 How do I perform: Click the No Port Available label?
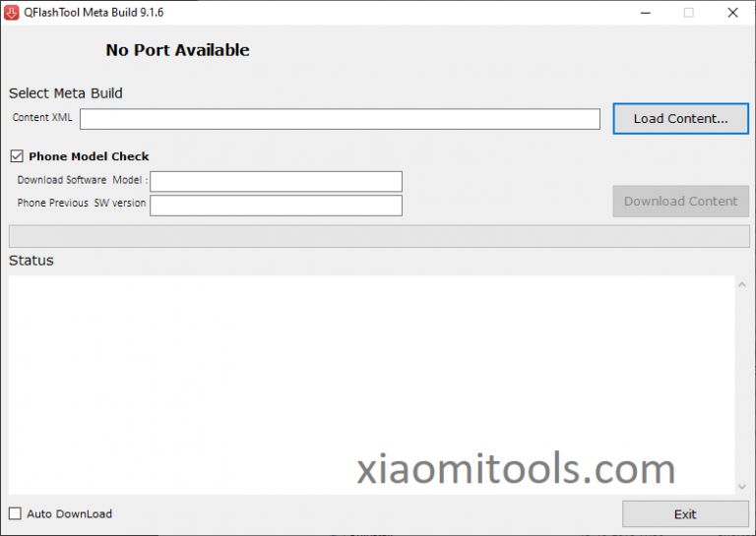tap(177, 50)
